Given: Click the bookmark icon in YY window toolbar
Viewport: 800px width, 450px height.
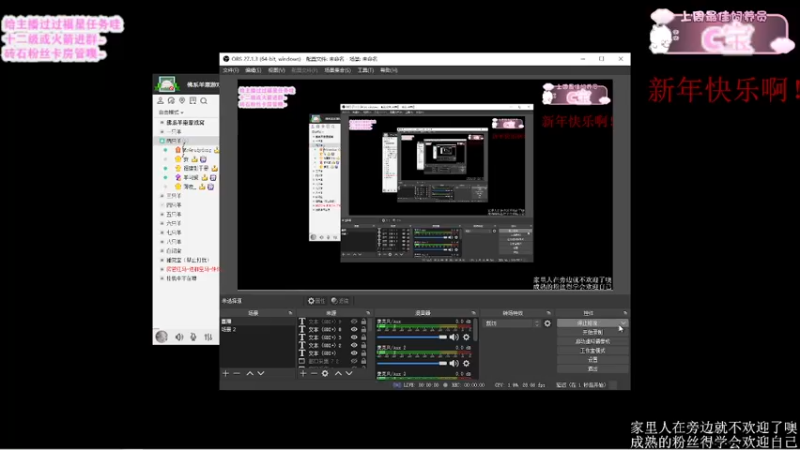Looking at the screenshot, I should pyautogui.click(x=193, y=101).
